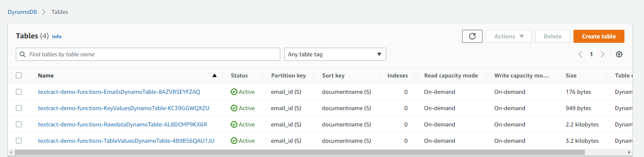Check the EmailsDynamoTable row checkbox
The height and width of the screenshot is (157, 644).
(19, 92)
